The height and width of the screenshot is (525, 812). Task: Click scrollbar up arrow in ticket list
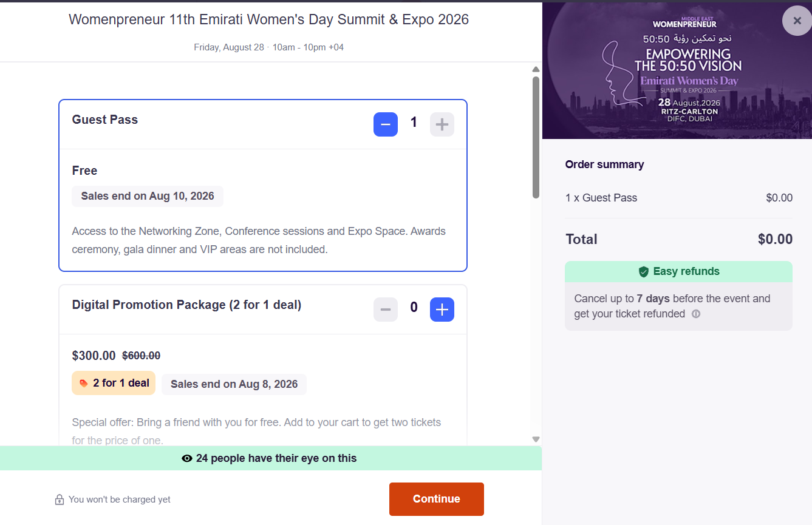[536, 69]
